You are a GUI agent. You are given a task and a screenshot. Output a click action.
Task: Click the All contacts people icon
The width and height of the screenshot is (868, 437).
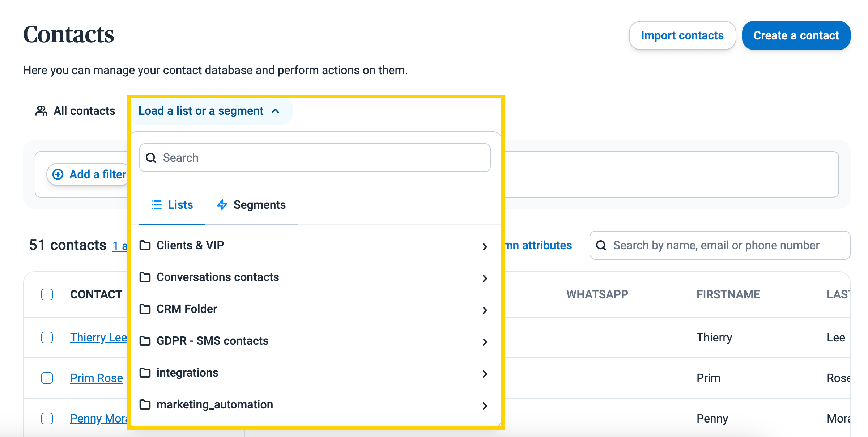pos(41,111)
